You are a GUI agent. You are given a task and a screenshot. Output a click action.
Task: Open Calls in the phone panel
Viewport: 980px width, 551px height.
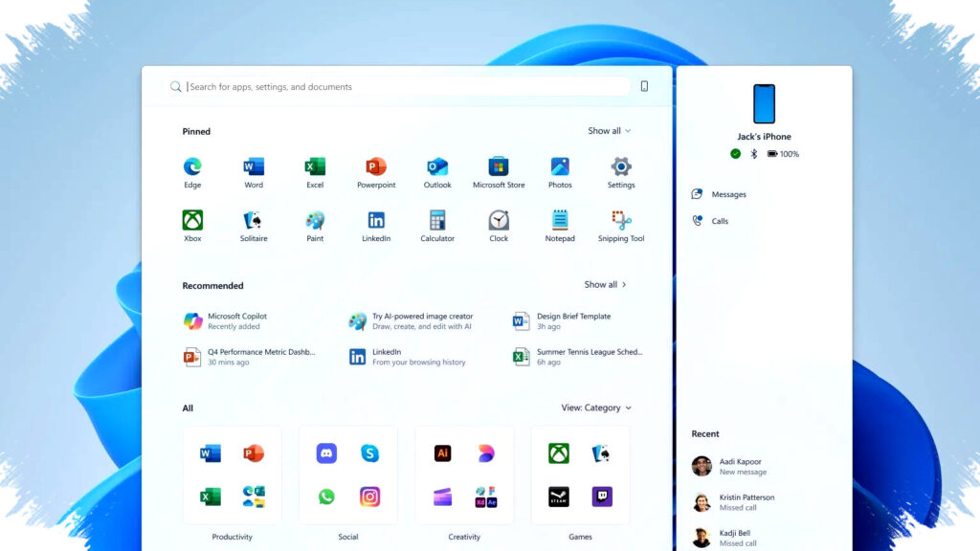pos(710,221)
